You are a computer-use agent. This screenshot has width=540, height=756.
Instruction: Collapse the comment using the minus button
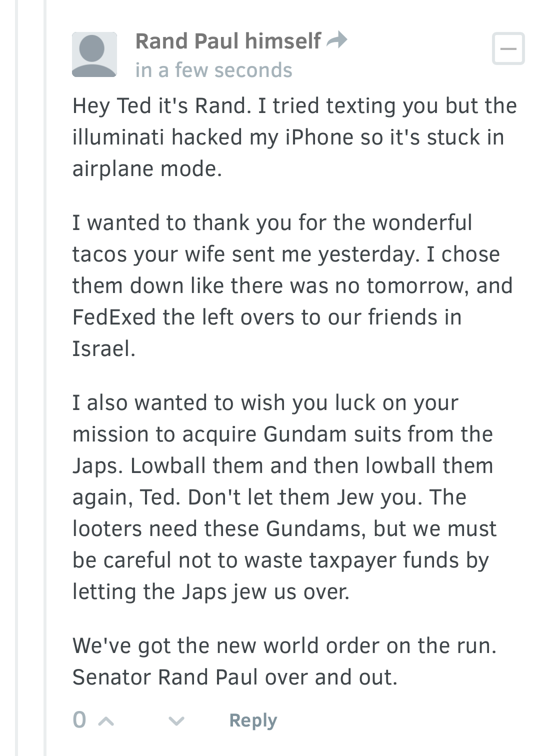click(508, 48)
